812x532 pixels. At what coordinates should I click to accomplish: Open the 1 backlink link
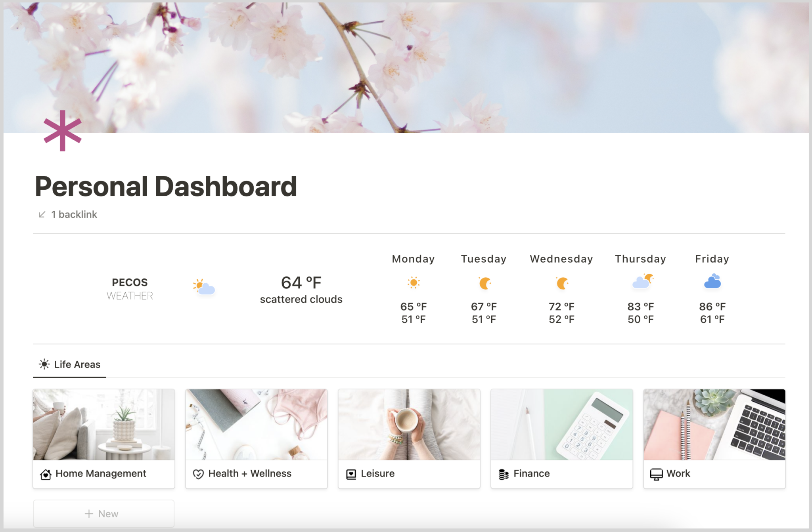point(74,214)
